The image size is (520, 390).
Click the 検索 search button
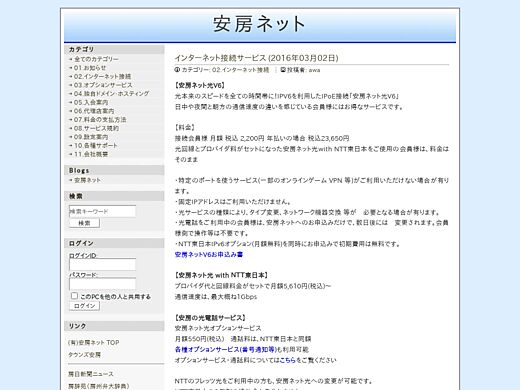point(84,223)
